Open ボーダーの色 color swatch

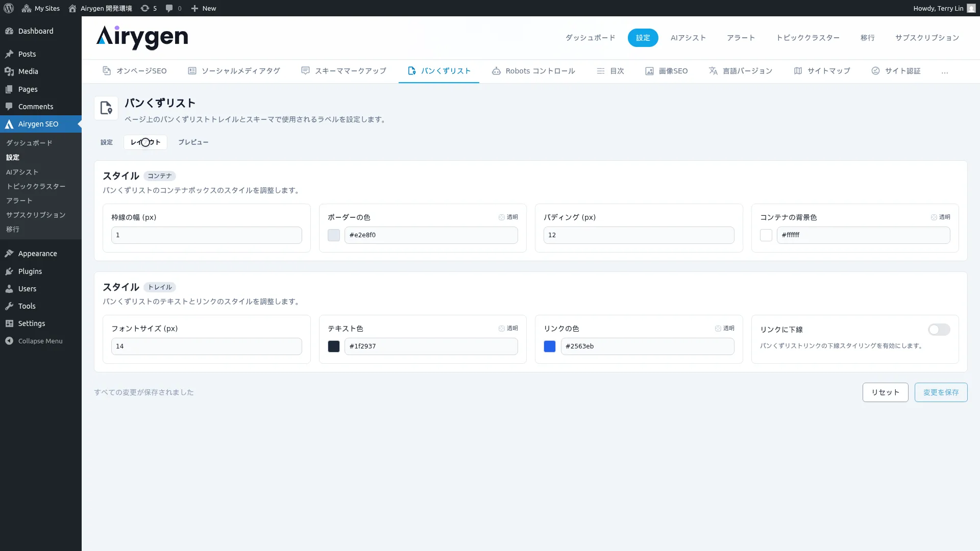(x=334, y=235)
